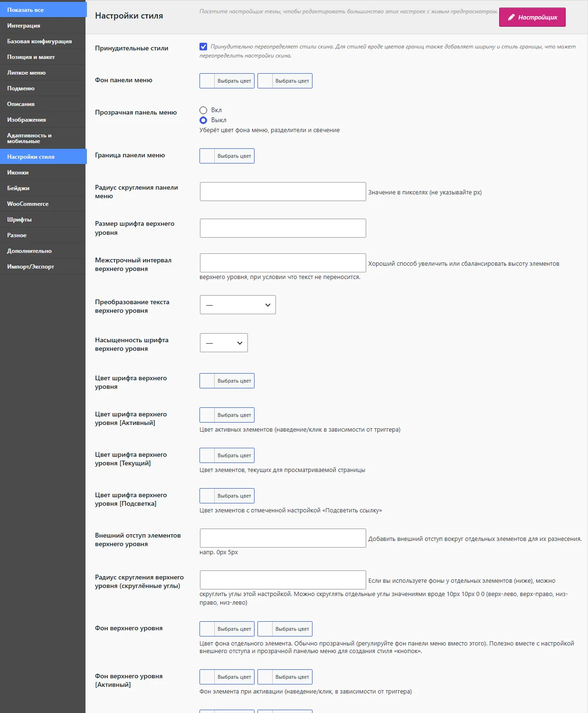Image resolution: width=588 pixels, height=713 pixels.
Task: Go to the Шрифты tab
Action: 43,220
